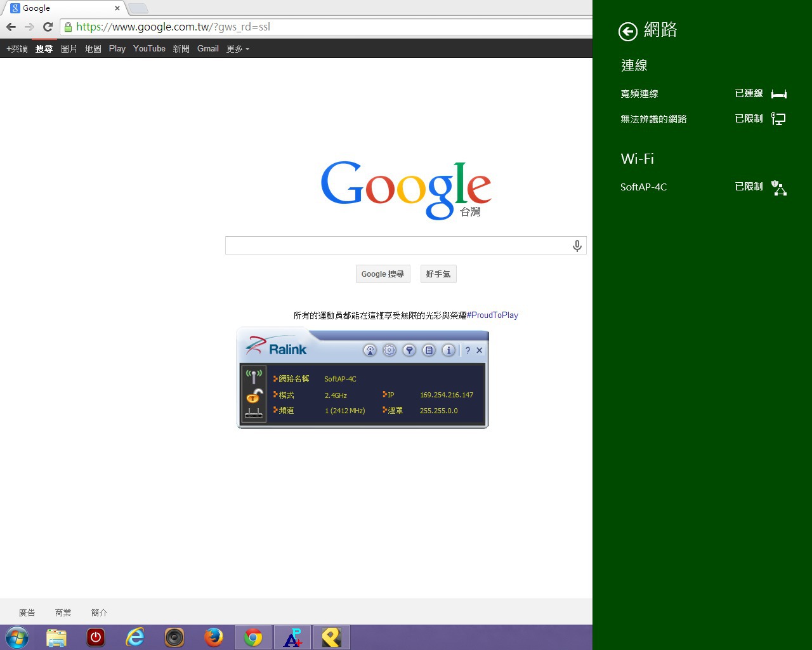The image size is (812, 650).
Task: Open a new Chrome tab
Action: click(138, 8)
